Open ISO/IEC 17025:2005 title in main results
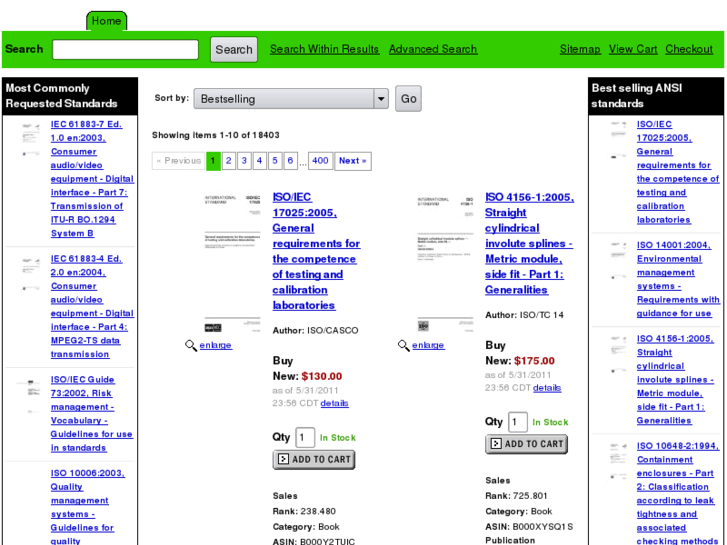Screen dimensions: 727x545 click(x=316, y=251)
